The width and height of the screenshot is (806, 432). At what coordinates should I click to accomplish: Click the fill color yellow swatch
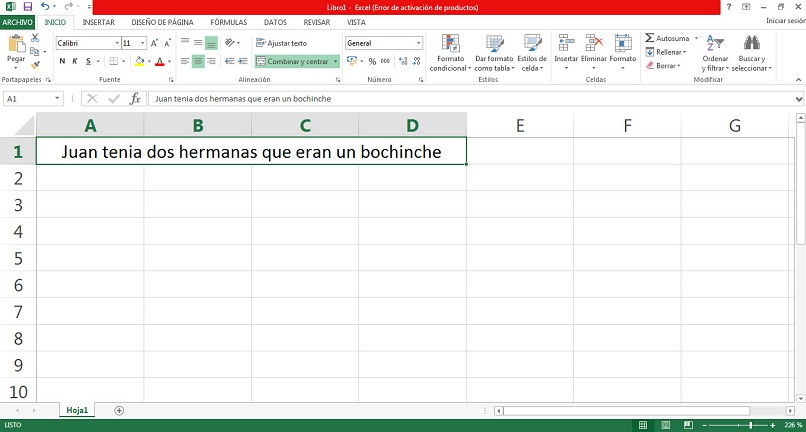(x=140, y=61)
